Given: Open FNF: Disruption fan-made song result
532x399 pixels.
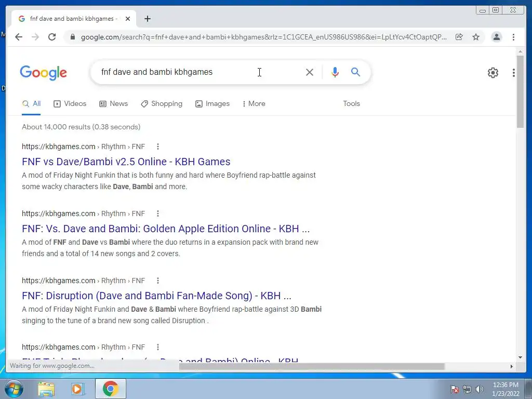Looking at the screenshot, I should pyautogui.click(x=156, y=296).
